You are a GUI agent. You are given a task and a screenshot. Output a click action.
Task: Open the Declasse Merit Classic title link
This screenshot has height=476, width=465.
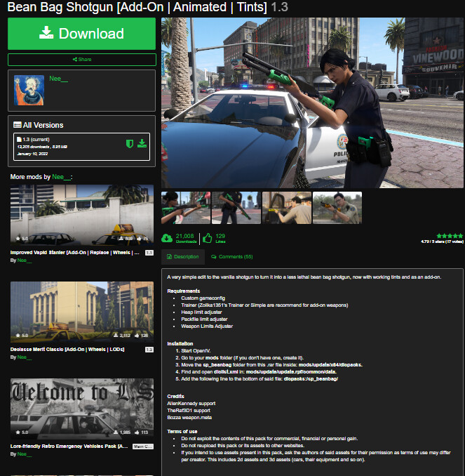[x=67, y=350]
